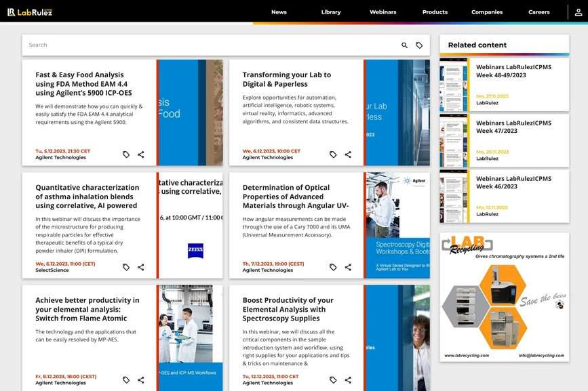588x391 pixels.
Task: Click date 'Mo, 27.11.2023' in Related content
Action: (x=492, y=96)
